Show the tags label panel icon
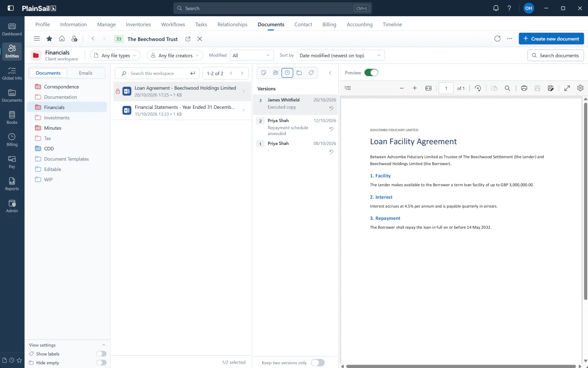The height and width of the screenshot is (368, 588). 311,73
